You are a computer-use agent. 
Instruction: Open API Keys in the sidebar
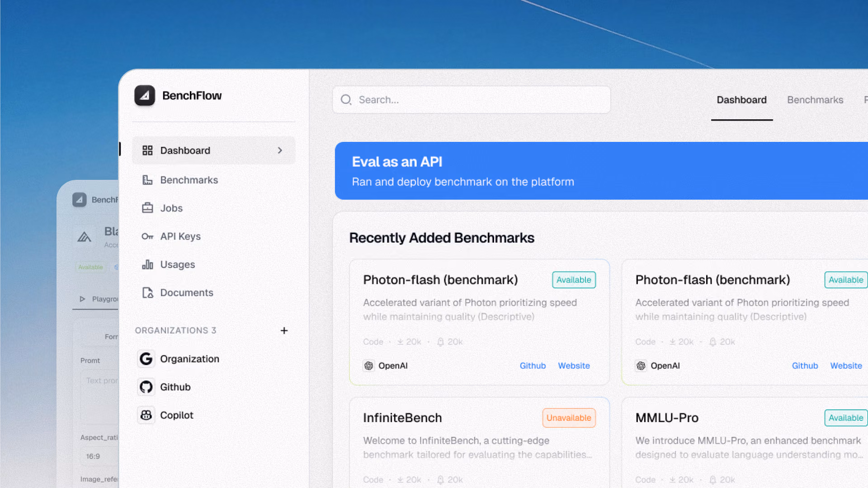[213, 236]
